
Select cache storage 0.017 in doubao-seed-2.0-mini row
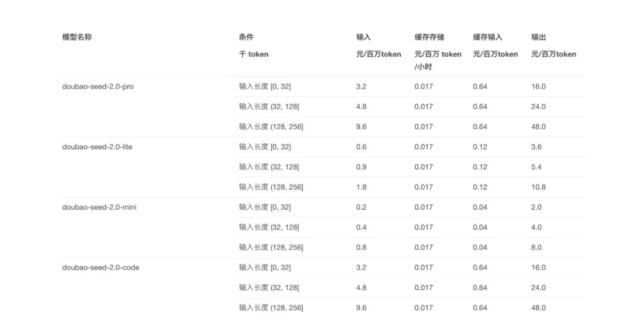(x=424, y=207)
